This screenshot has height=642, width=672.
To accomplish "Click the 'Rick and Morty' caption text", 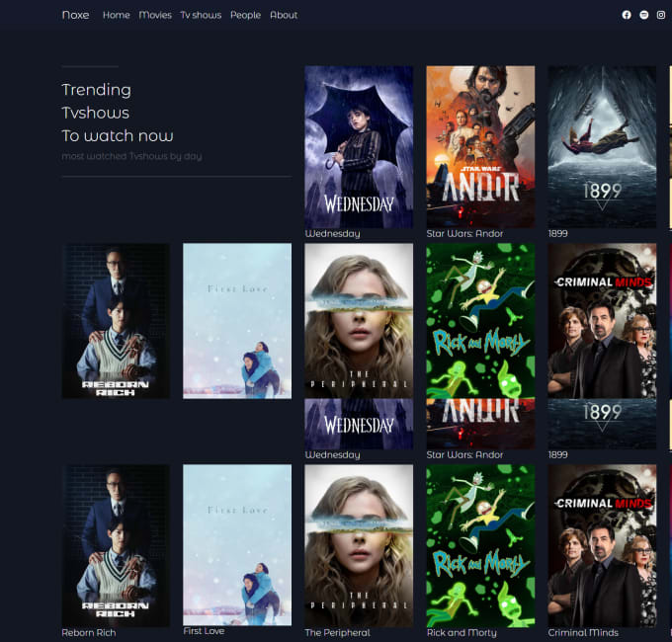I will coord(462,632).
